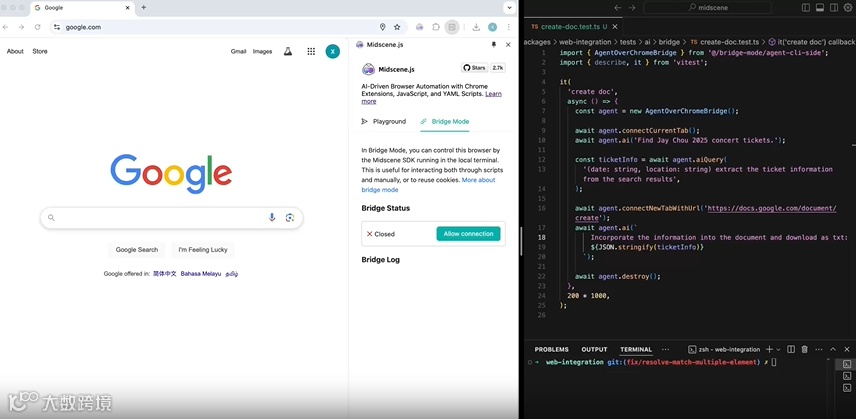Select the TERMINAL panel tab
This screenshot has width=856, height=419.
636,350
